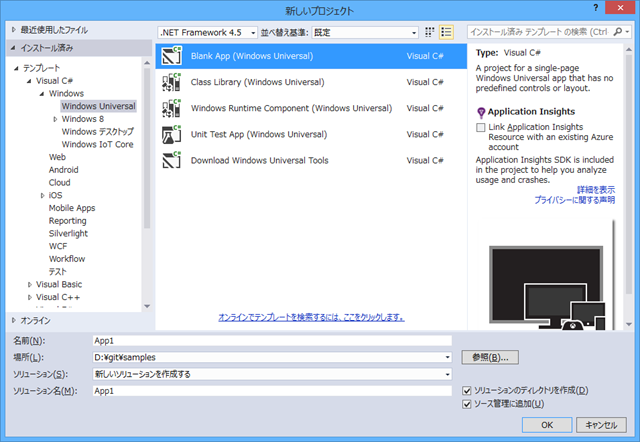
Task: Expand the online section
Action: (x=13, y=320)
